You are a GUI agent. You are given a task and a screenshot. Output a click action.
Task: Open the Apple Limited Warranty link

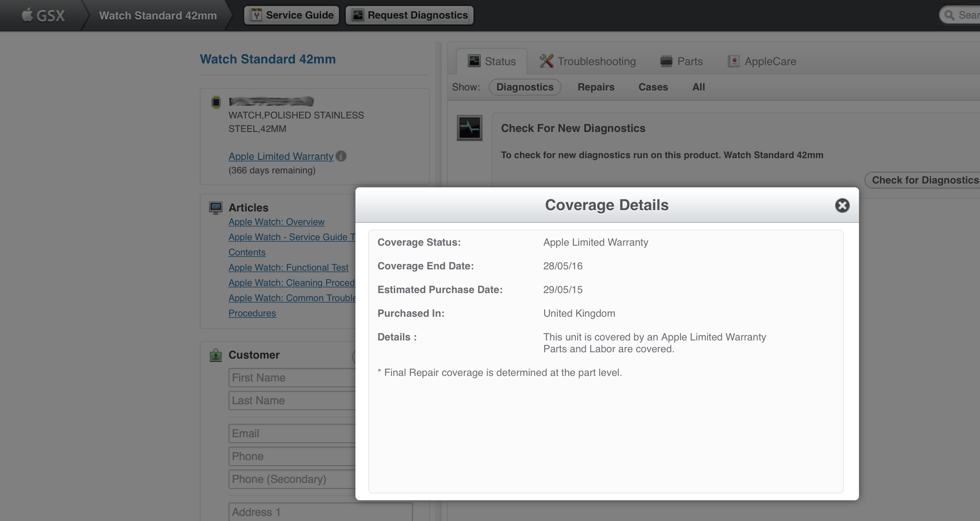[x=281, y=156]
